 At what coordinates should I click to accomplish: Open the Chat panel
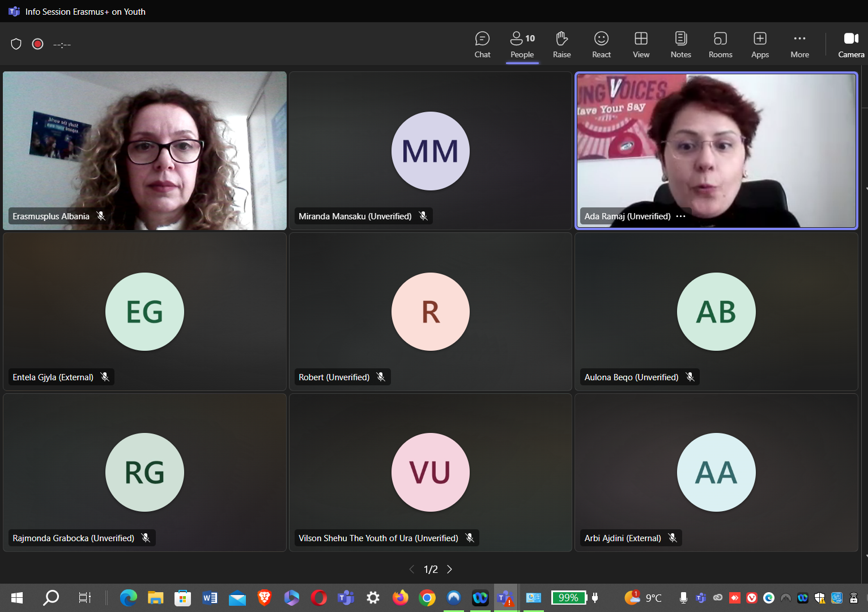click(482, 45)
